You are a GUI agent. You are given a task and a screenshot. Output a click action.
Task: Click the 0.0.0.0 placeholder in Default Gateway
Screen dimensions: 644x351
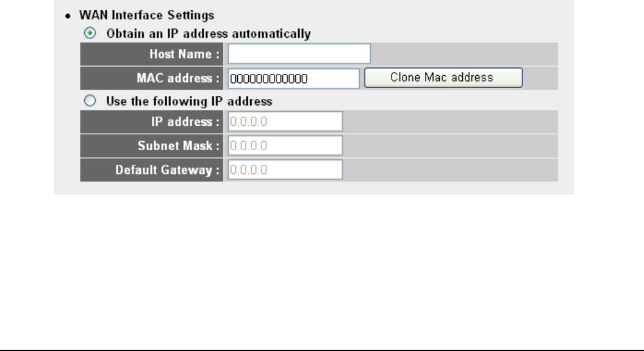pyautogui.click(x=248, y=170)
